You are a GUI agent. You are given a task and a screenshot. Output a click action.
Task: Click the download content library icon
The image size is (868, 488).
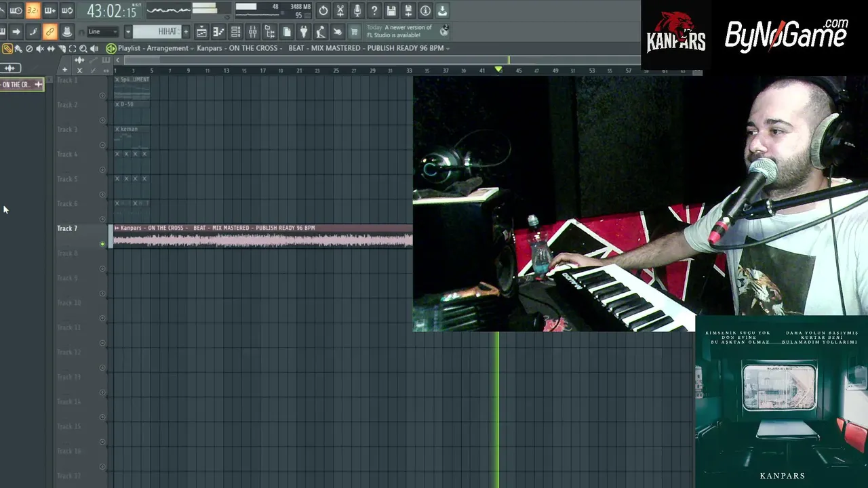click(442, 10)
